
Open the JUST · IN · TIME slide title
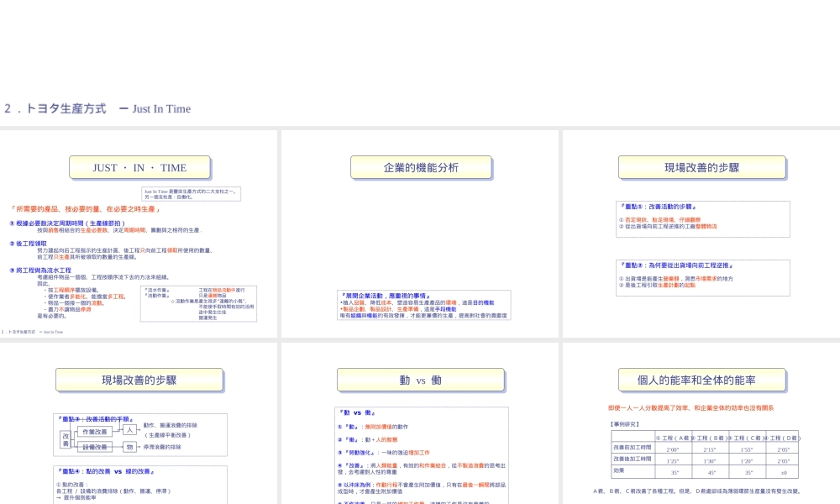coord(139,167)
